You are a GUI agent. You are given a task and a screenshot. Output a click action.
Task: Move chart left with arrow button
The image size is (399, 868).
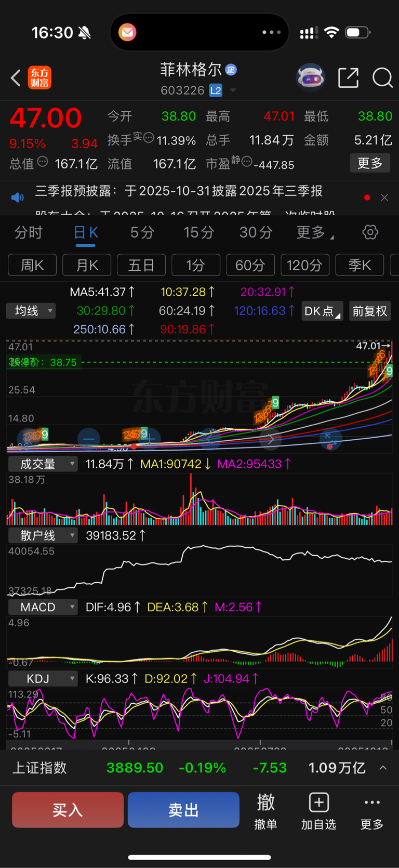pyautogui.click(x=209, y=439)
